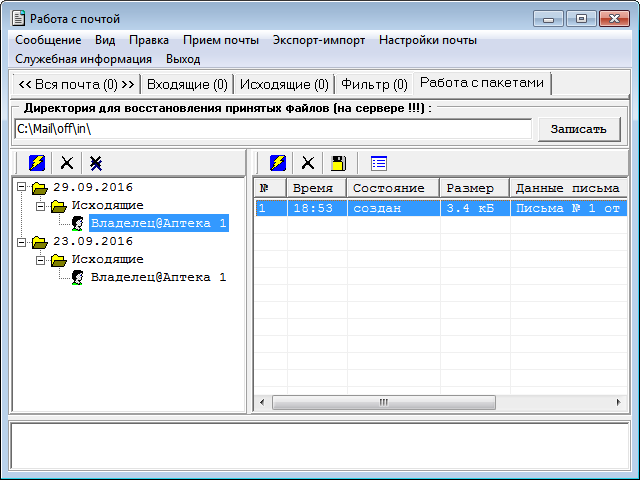Click the lightning icon in left tree toolbar

pyautogui.click(x=37, y=163)
